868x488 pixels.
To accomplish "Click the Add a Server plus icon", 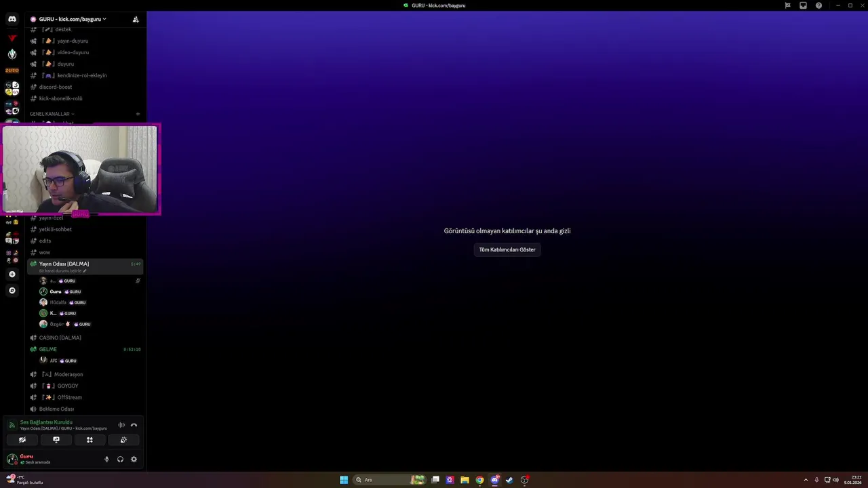I will [12, 274].
